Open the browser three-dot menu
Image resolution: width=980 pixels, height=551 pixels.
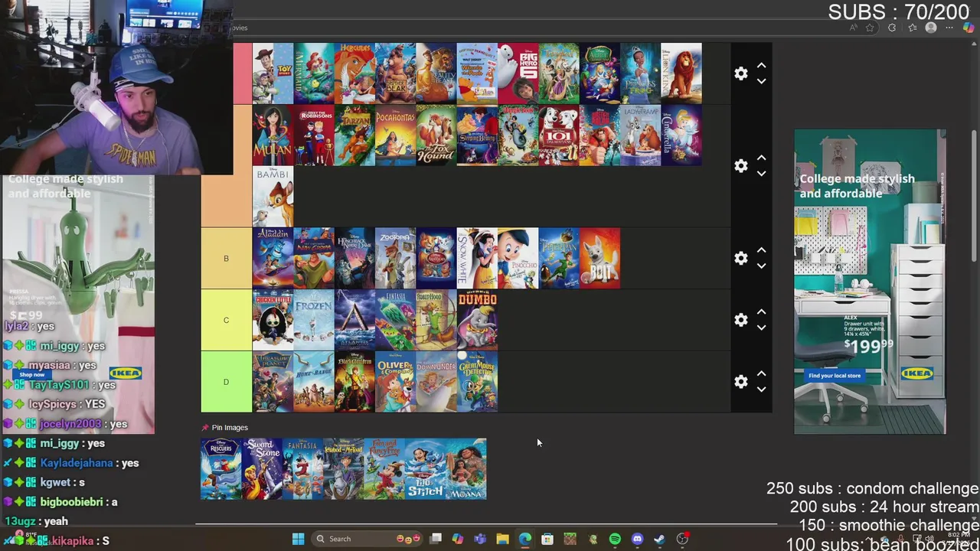pos(949,28)
